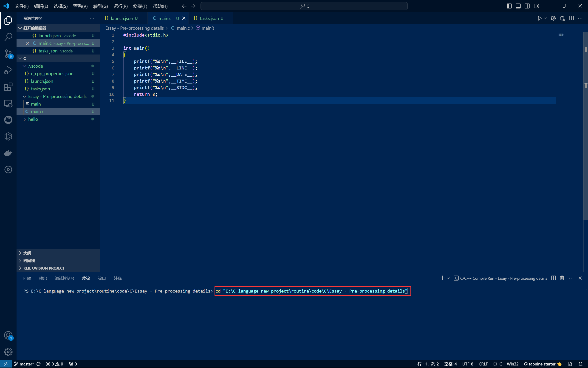Open run button dropdown arrow

[546, 18]
